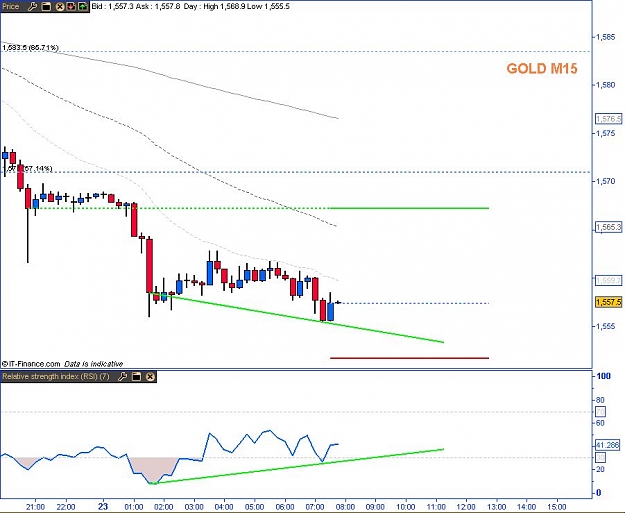The width and height of the screenshot is (625, 513).
Task: Remove the RSI indicator with X icon
Action: point(150,376)
